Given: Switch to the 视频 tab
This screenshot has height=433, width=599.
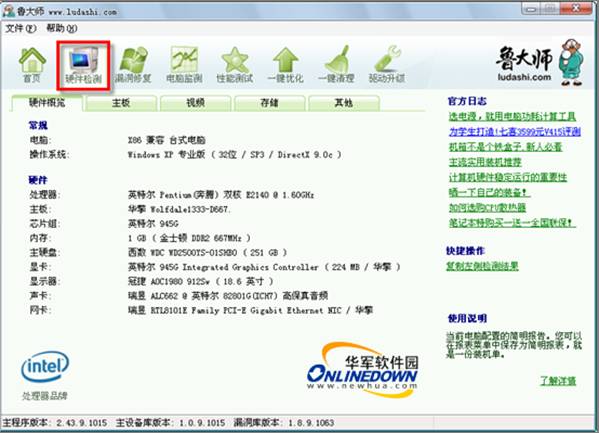Looking at the screenshot, I should point(195,103).
